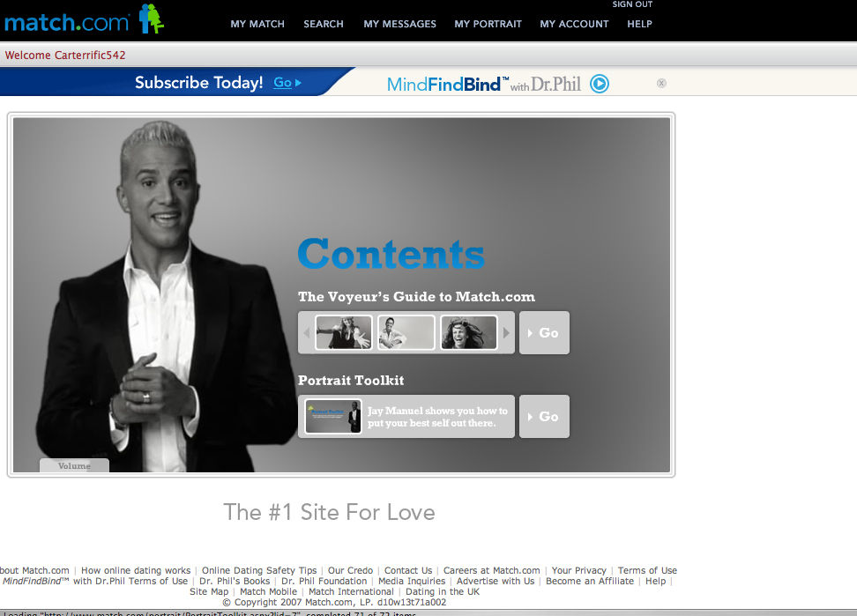Open Dr. Phil Foundation link
Screen dimensions: 857x616
(x=324, y=581)
